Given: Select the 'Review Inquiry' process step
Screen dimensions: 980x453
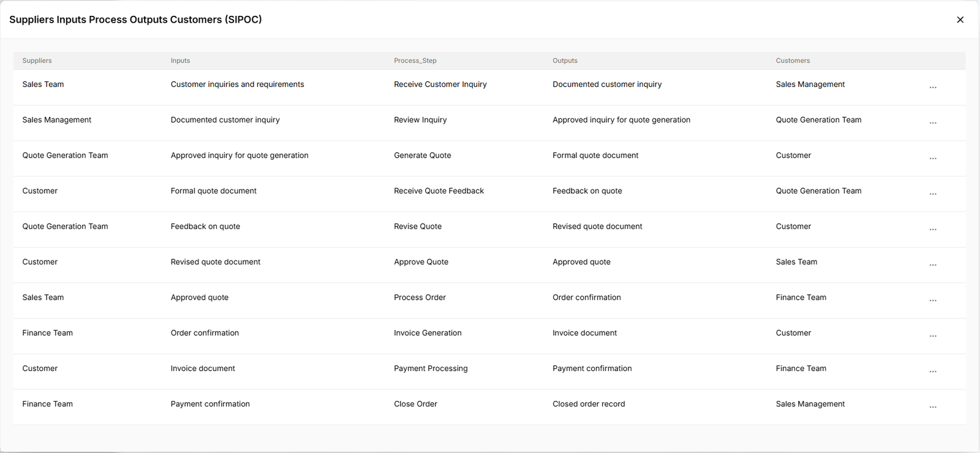Looking at the screenshot, I should pyautogui.click(x=420, y=120).
